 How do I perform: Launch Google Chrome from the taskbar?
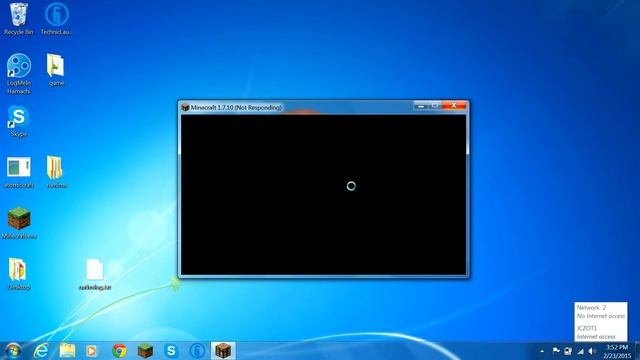pyautogui.click(x=119, y=351)
